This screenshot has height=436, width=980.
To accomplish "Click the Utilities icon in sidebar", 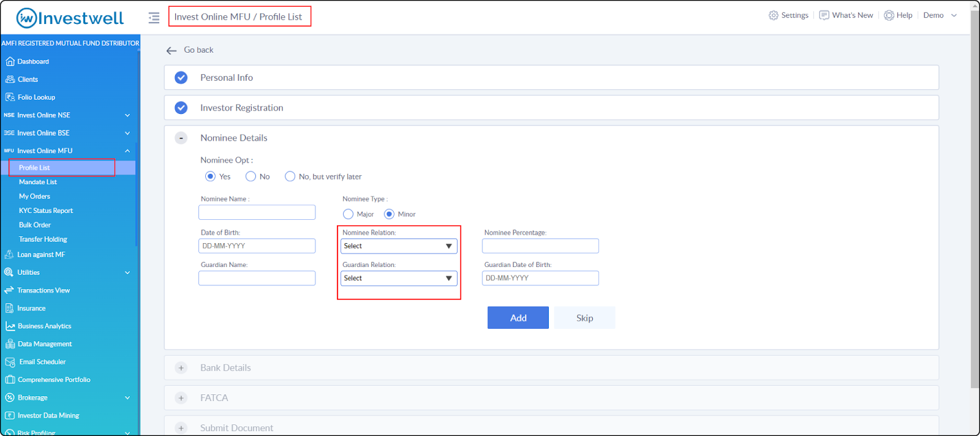I will [x=9, y=272].
